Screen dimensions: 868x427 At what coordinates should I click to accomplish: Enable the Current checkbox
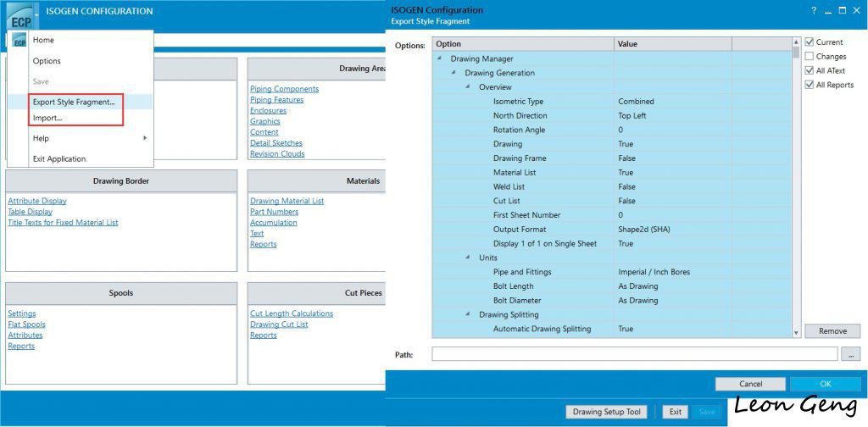810,42
